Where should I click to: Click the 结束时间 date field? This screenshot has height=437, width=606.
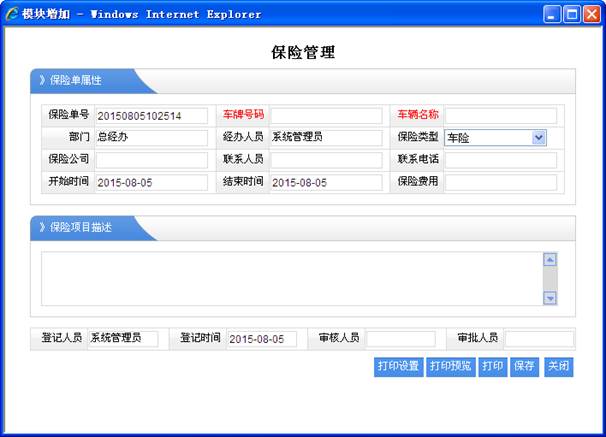(x=326, y=183)
